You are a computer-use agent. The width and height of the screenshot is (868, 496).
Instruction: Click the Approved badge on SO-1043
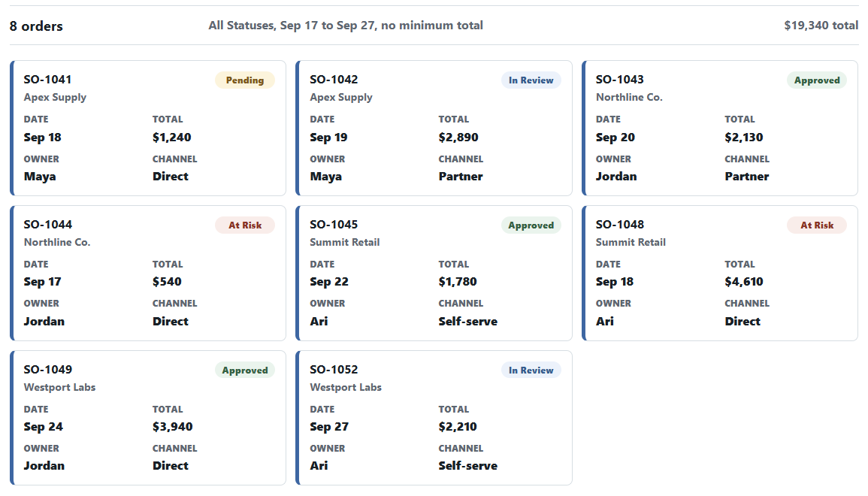[816, 80]
